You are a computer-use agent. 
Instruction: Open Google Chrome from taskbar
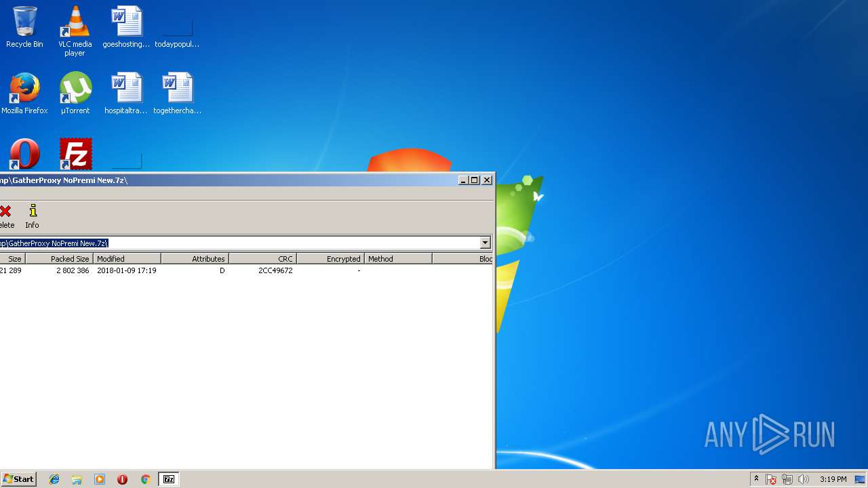coord(145,479)
